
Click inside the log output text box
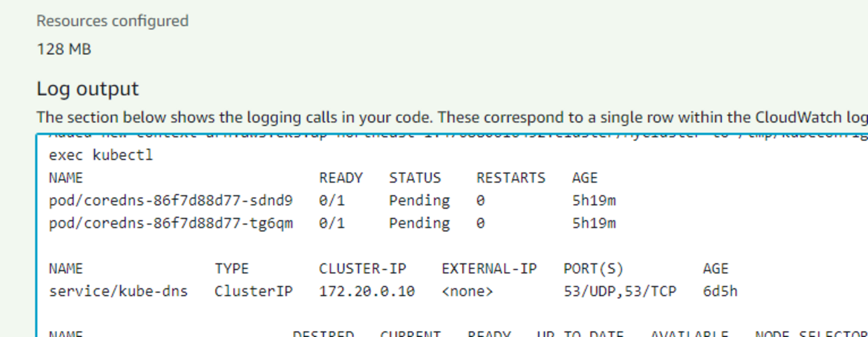click(452, 234)
